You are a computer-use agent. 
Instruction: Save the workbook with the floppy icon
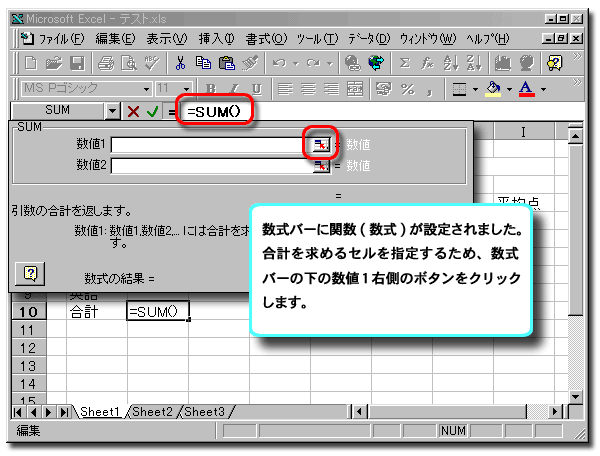[77, 63]
